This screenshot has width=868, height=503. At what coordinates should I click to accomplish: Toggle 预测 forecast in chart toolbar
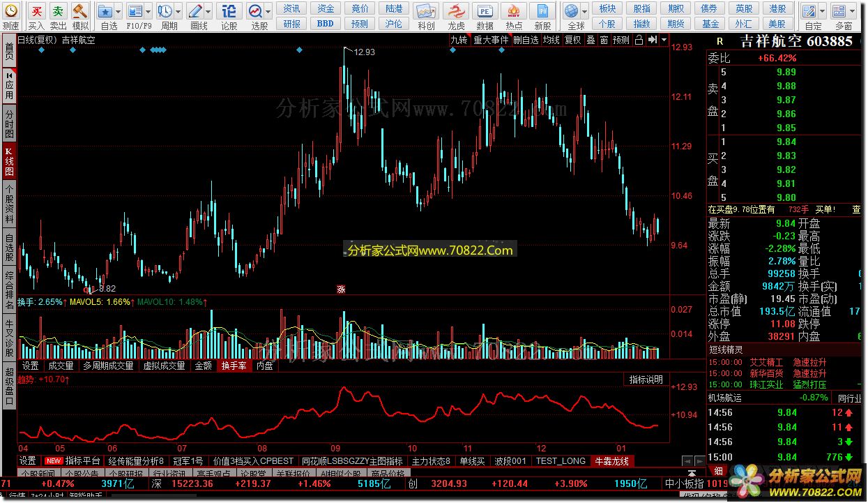point(621,40)
